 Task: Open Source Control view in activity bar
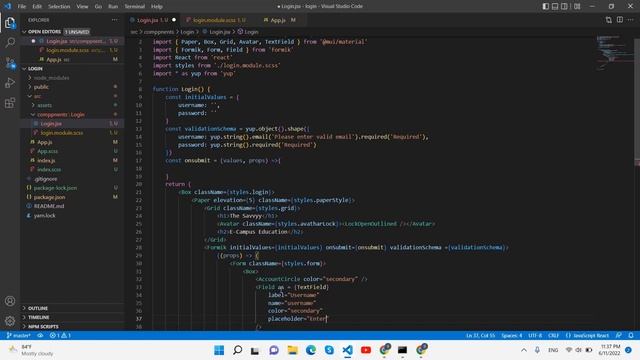[10, 63]
